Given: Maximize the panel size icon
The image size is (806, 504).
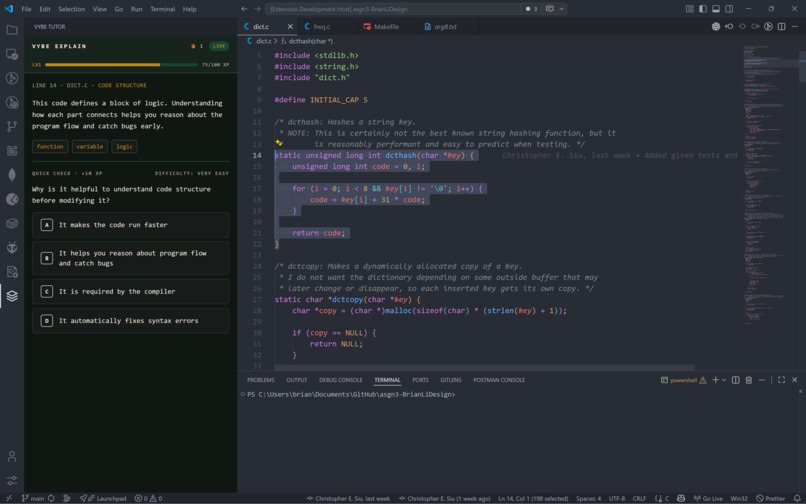Looking at the screenshot, I should coord(781,380).
